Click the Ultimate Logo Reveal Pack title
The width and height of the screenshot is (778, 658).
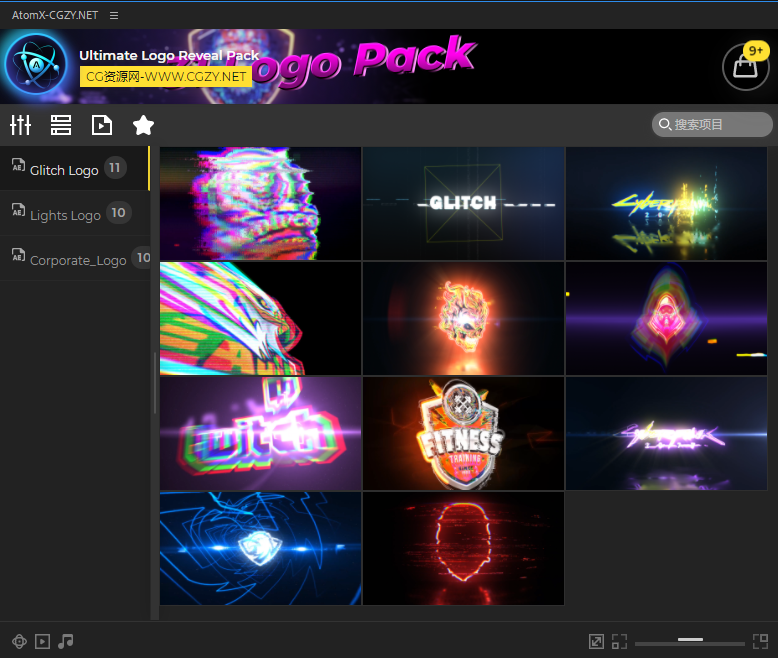point(169,55)
